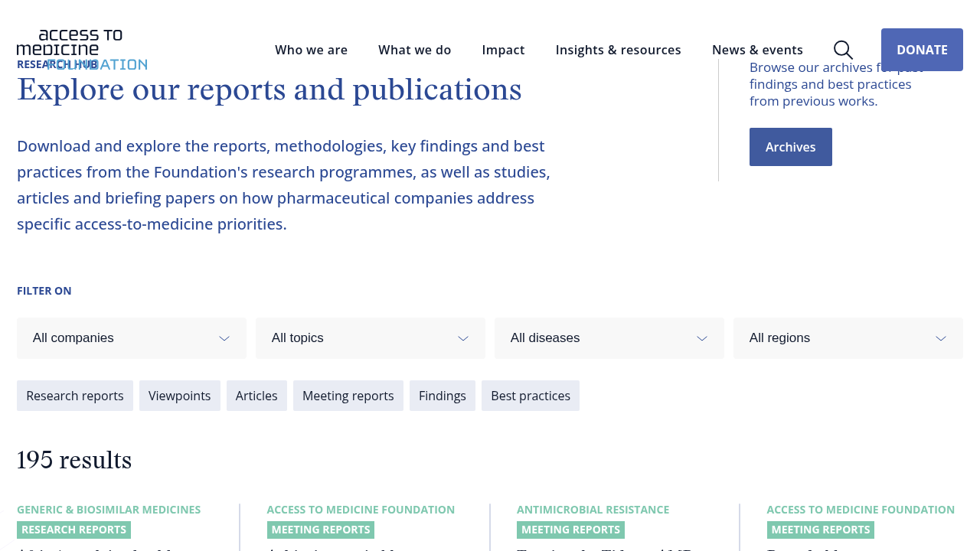
Task: Expand the All topics dropdown
Action: [371, 338]
